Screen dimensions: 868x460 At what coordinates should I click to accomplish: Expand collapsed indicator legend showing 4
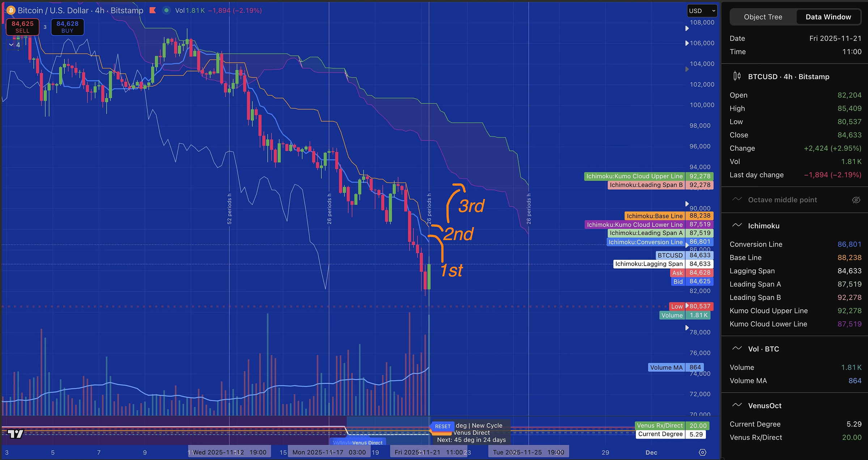pos(14,45)
